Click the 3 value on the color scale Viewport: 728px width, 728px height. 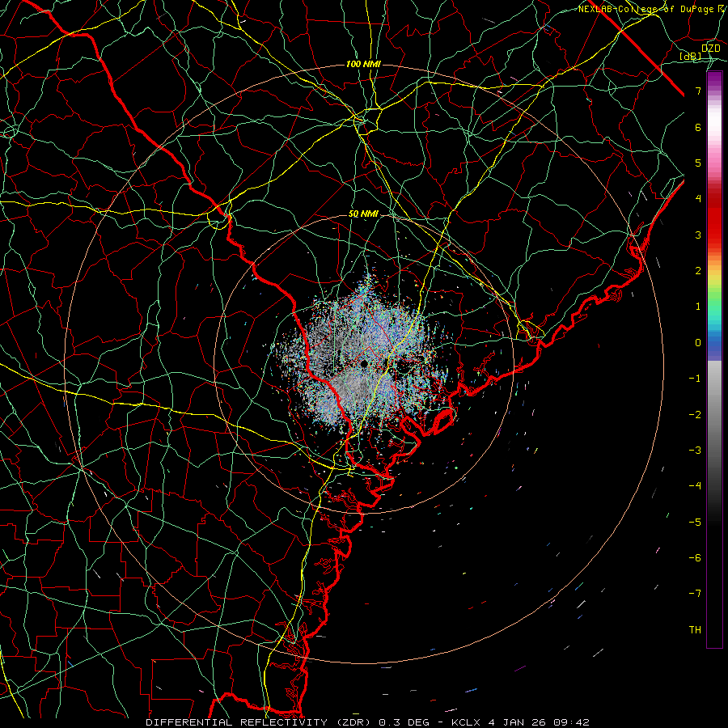tap(698, 235)
